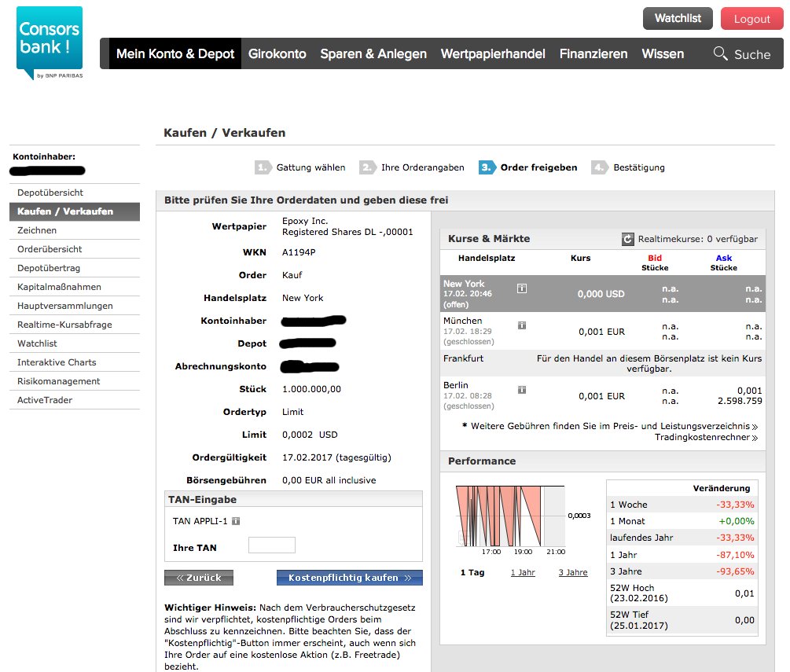
Task: Click the search magnifier icon
Action: [720, 53]
